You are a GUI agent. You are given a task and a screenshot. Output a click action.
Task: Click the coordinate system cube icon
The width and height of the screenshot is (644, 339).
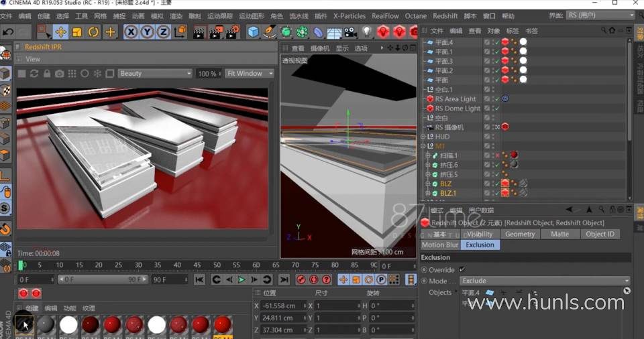[x=180, y=32]
